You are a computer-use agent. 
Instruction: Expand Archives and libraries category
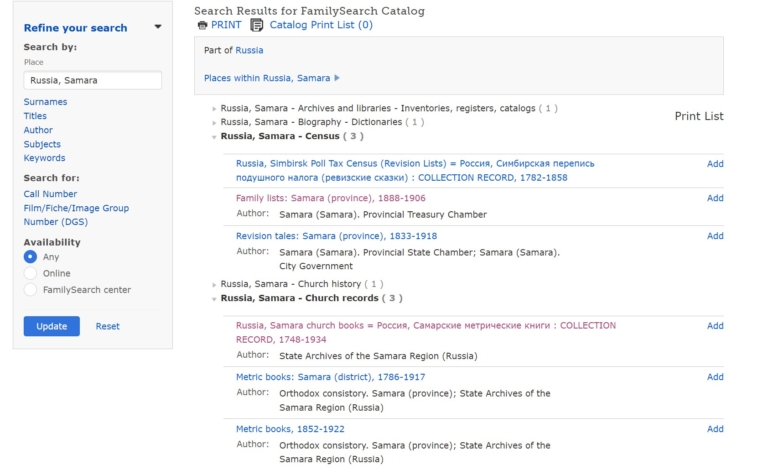[x=214, y=109]
